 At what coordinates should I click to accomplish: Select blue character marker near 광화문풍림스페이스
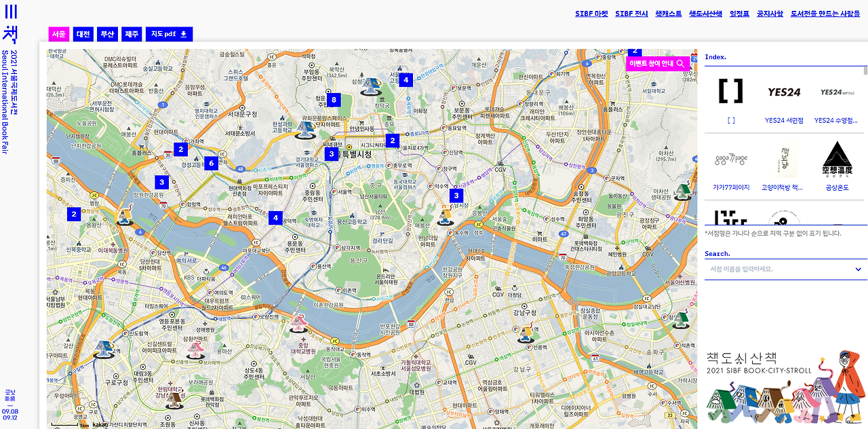[305, 130]
